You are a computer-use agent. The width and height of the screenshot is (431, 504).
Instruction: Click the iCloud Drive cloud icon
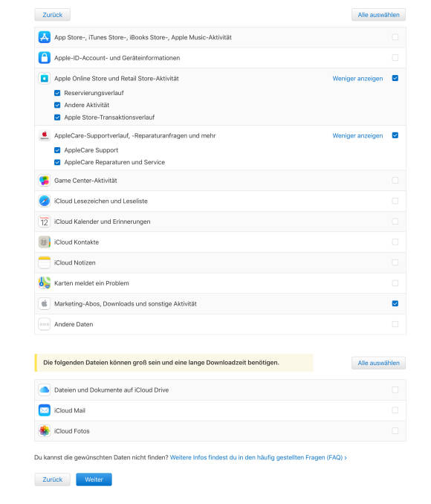tap(45, 390)
